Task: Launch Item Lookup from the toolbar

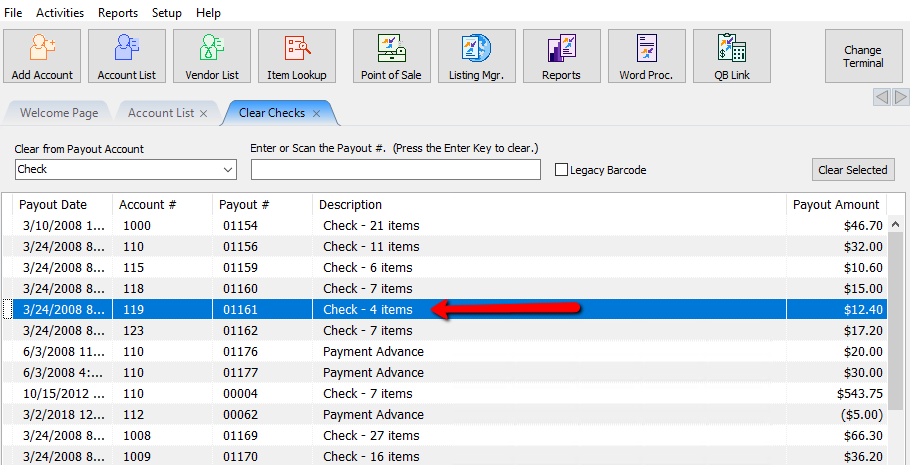Action: [x=297, y=56]
